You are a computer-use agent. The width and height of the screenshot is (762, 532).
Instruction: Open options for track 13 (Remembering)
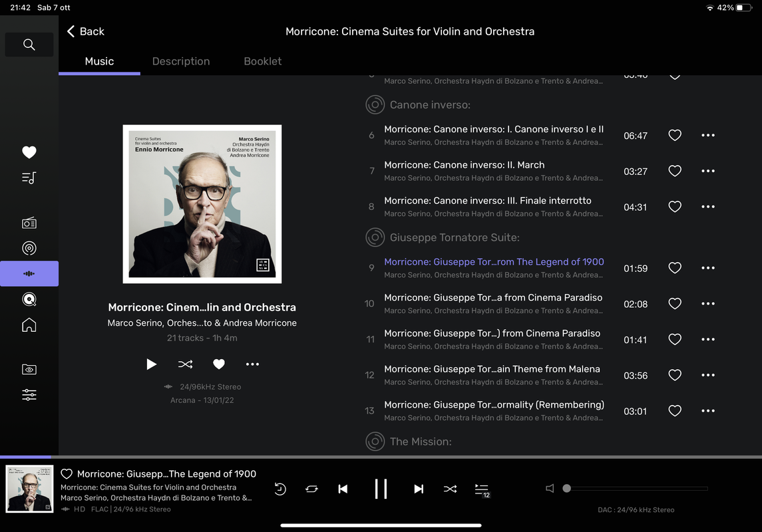(708, 411)
